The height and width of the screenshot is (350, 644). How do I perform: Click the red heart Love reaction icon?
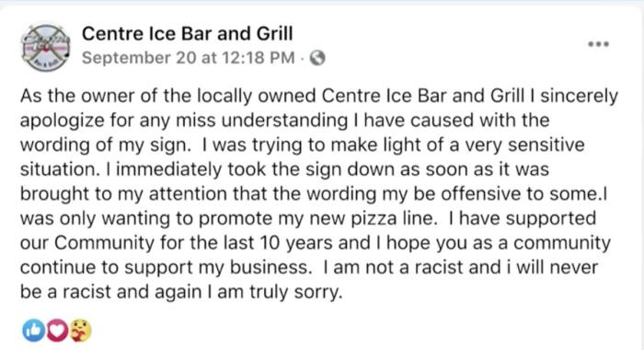click(x=57, y=330)
